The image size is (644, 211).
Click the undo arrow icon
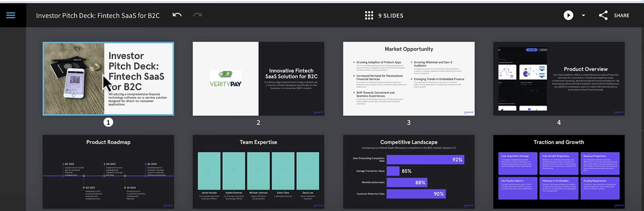coord(177,15)
